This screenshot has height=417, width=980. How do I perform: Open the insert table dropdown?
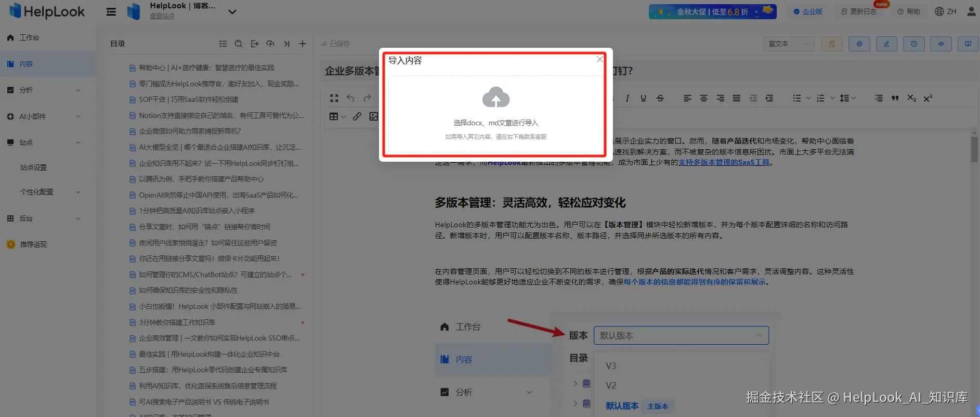pos(337,116)
